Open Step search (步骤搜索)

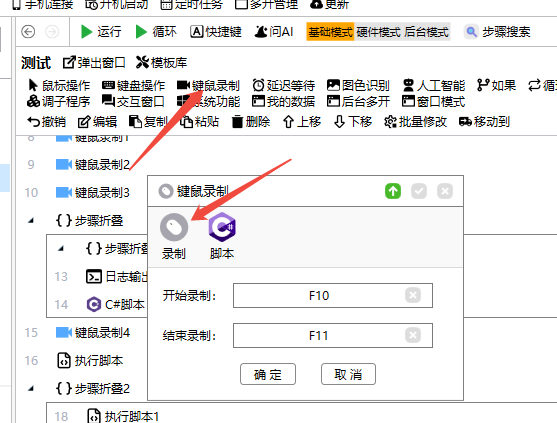[498, 32]
